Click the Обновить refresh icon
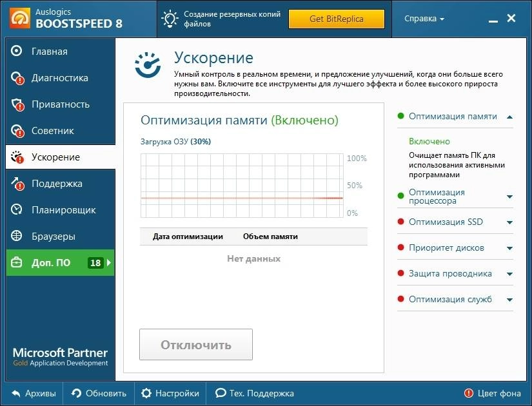Image resolution: width=532 pixels, height=406 pixels. (x=76, y=394)
